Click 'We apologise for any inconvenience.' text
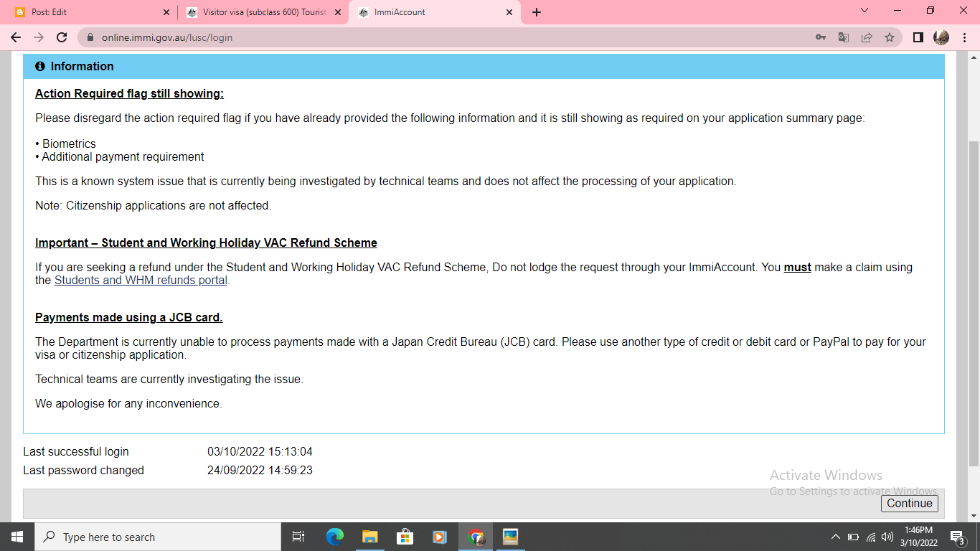 point(128,404)
